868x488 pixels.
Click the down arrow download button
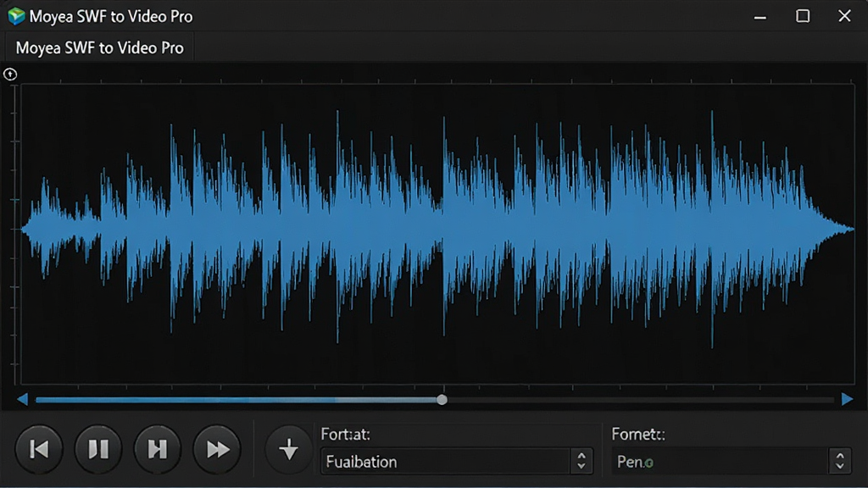pos(288,449)
